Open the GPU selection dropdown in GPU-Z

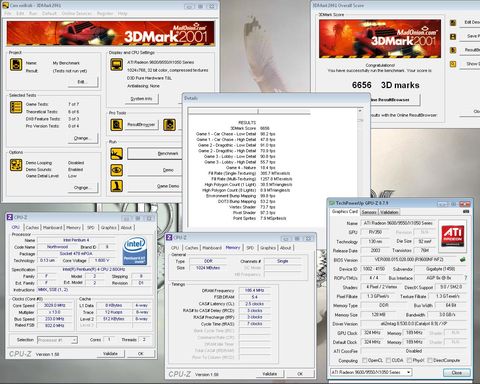point(371,372)
